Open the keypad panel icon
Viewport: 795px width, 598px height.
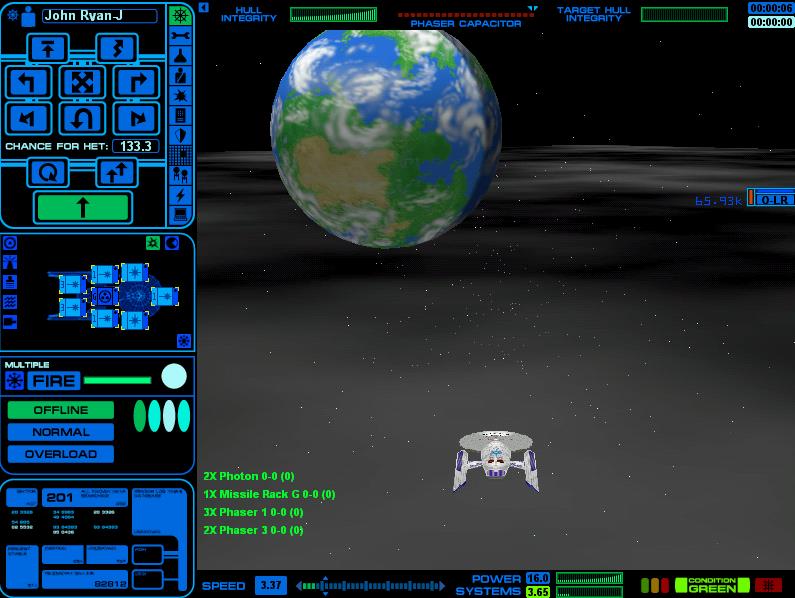(x=180, y=115)
